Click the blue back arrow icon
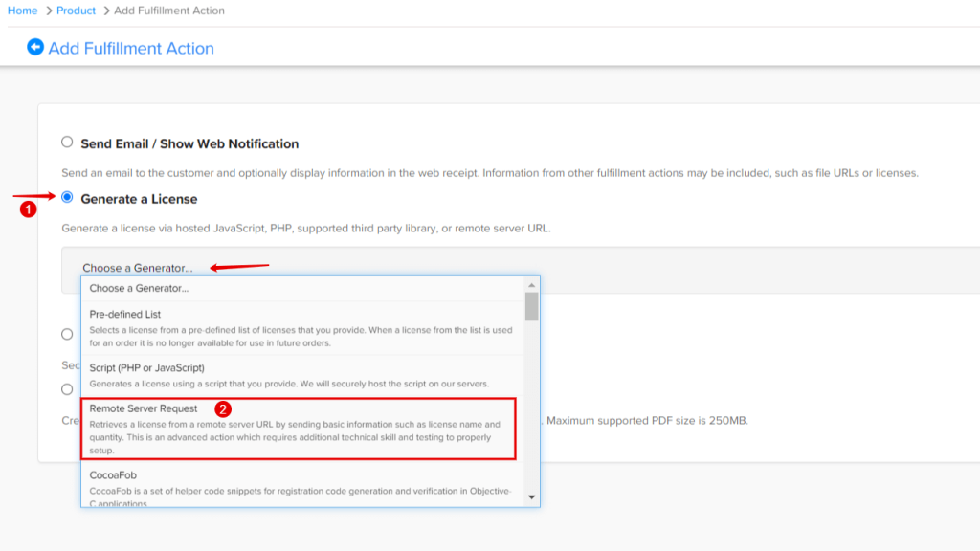 pyautogui.click(x=35, y=47)
